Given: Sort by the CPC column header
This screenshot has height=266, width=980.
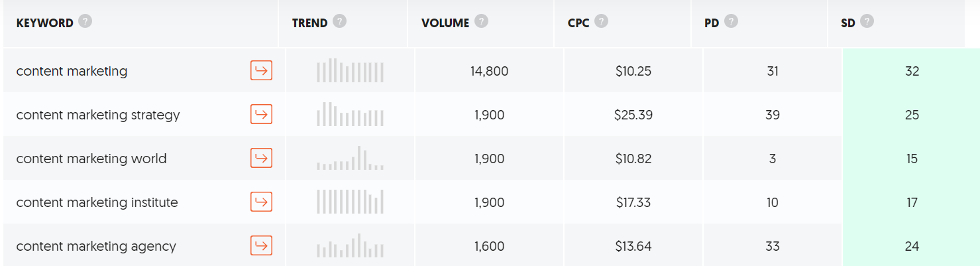Looking at the screenshot, I should pos(578,23).
